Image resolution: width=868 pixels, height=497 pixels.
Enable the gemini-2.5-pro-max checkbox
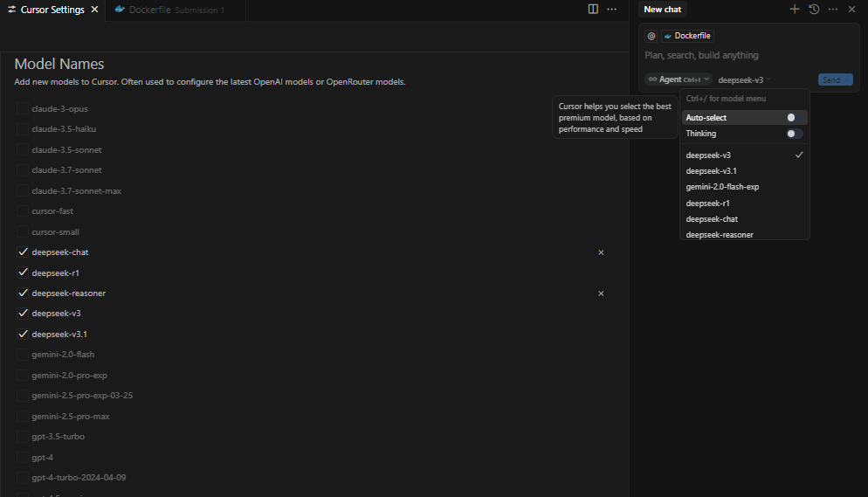point(22,416)
